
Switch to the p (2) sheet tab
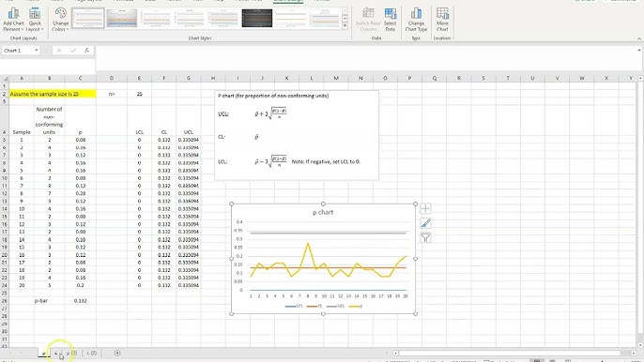[71, 353]
